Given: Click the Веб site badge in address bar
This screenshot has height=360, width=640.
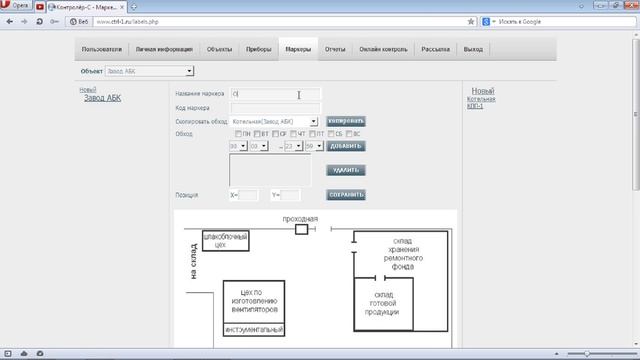Looking at the screenshot, I should [79, 22].
